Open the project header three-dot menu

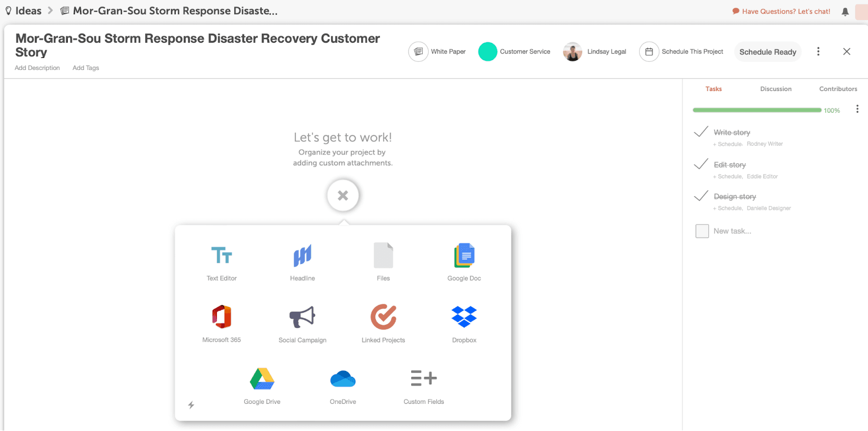(x=818, y=52)
